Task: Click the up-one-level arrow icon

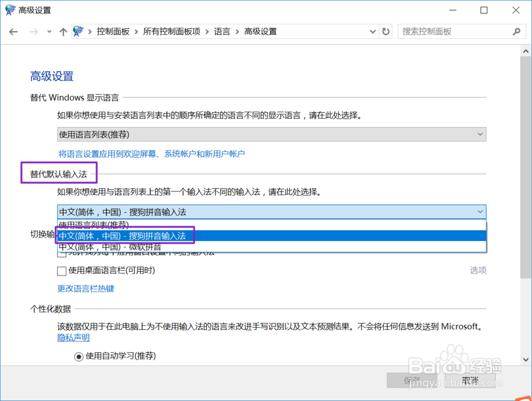Action: (x=63, y=31)
